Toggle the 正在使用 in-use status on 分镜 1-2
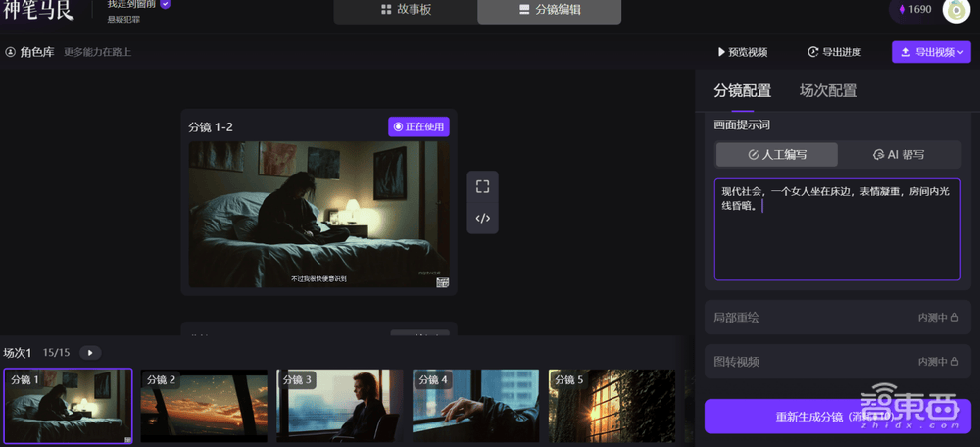 (x=418, y=126)
